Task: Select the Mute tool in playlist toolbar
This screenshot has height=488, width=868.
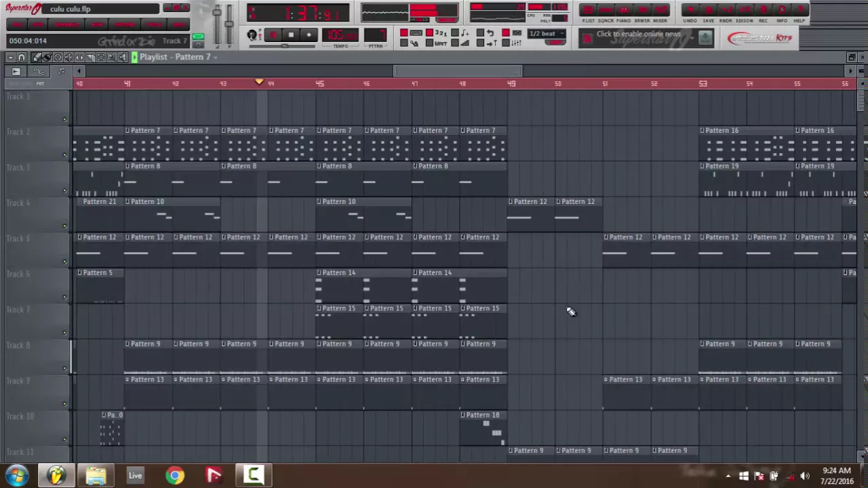Action: tap(68, 57)
